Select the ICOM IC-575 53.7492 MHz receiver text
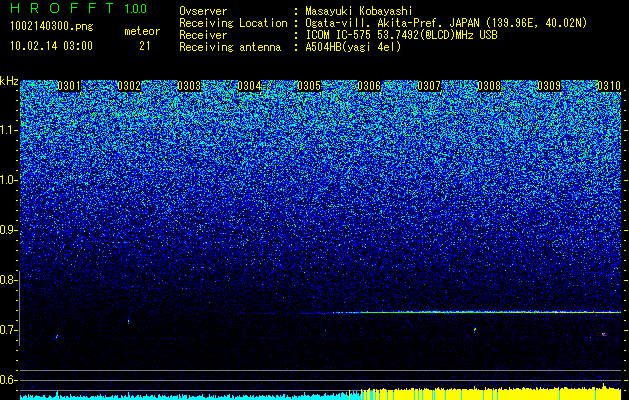Screen dimensions: 629x400 point(401,35)
